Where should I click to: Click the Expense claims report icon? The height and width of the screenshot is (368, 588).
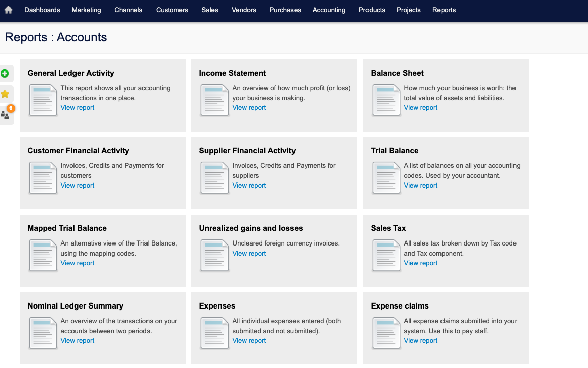[386, 333]
